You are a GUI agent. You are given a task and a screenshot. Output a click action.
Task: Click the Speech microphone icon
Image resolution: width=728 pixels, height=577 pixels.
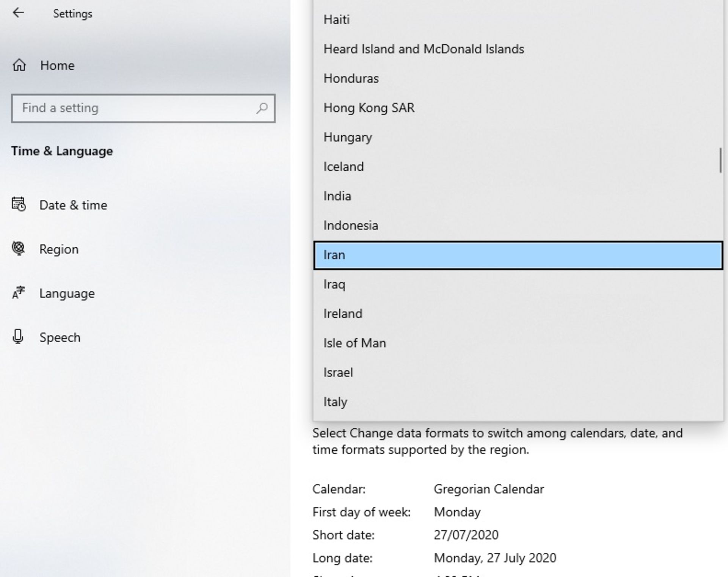coord(18,337)
